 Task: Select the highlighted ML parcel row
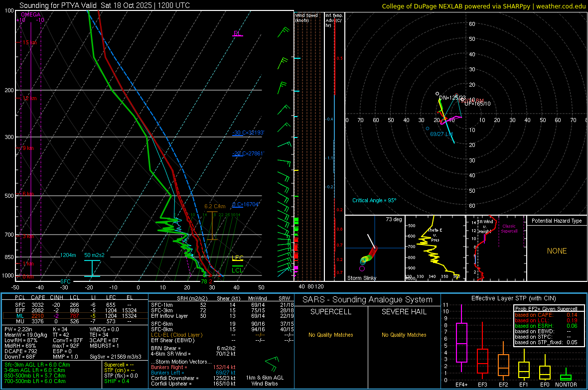coord(75,316)
